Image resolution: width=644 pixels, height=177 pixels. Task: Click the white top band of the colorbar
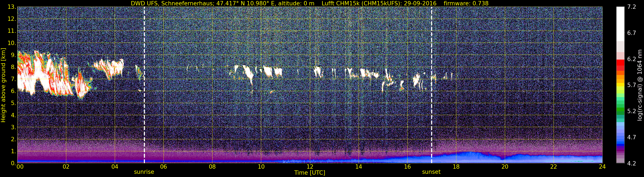click(620, 24)
